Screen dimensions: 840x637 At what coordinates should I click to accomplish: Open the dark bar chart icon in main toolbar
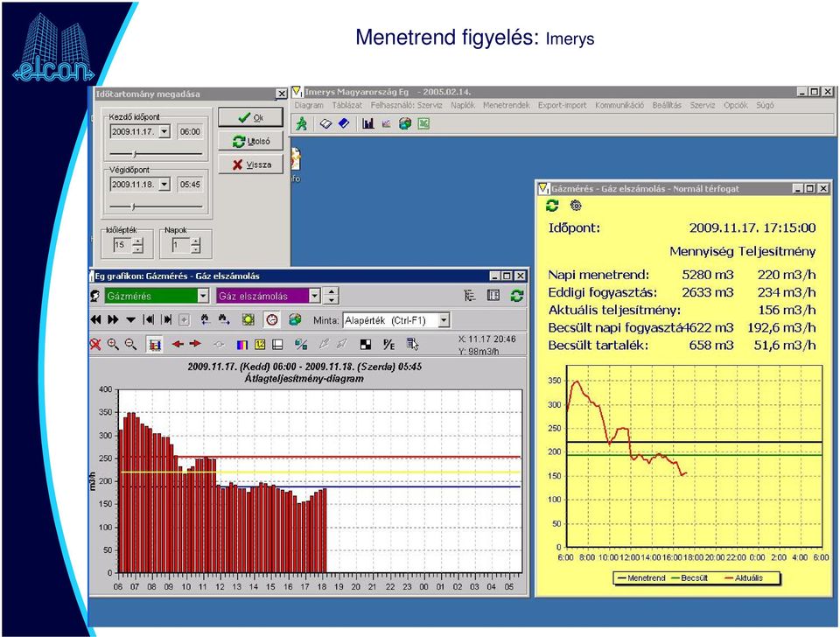pos(368,123)
